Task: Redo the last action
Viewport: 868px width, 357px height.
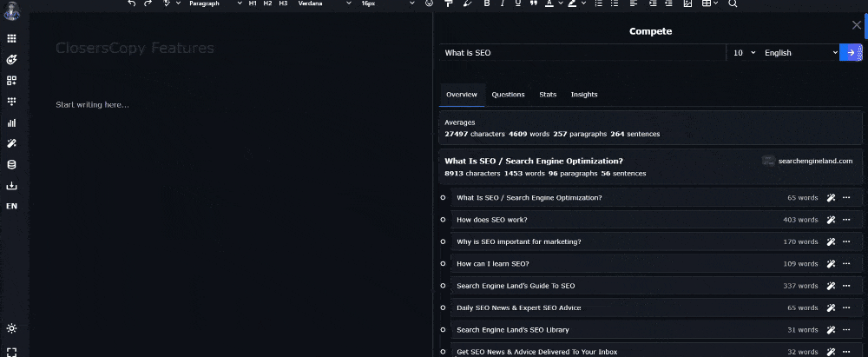Action: pos(148,3)
